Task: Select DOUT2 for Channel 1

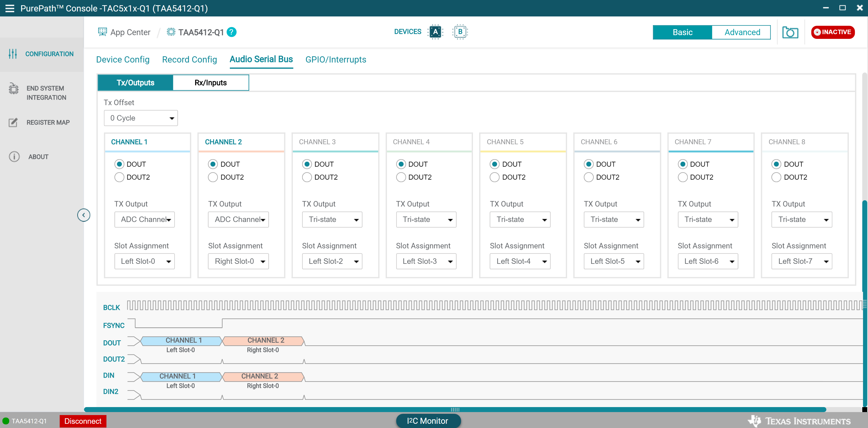Action: pyautogui.click(x=119, y=177)
